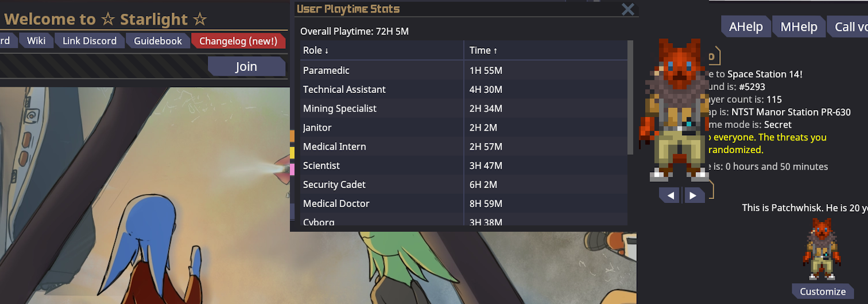The width and height of the screenshot is (868, 304).
Task: Open the Guidebook tab
Action: coord(158,41)
